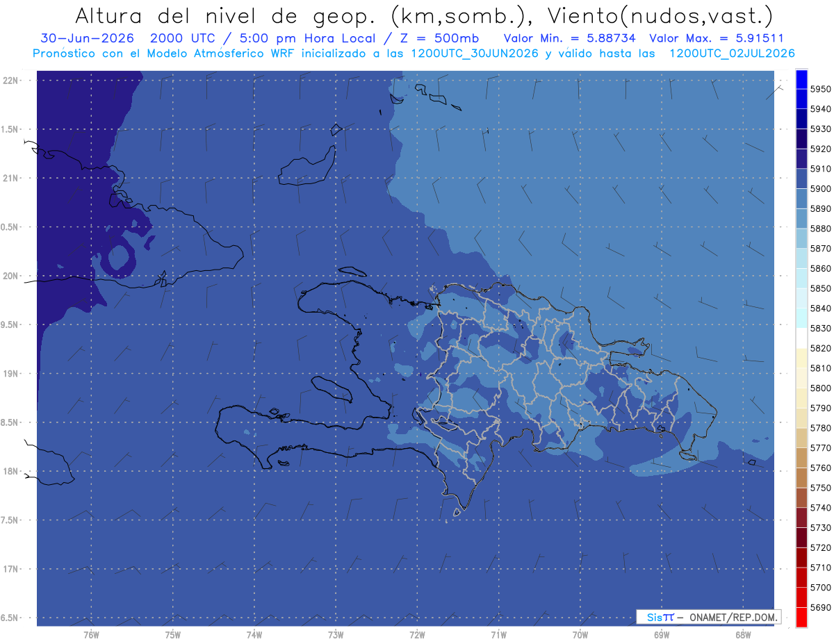The image size is (834, 644).
Task: Click the '5790' color bar label
Action: click(820, 408)
